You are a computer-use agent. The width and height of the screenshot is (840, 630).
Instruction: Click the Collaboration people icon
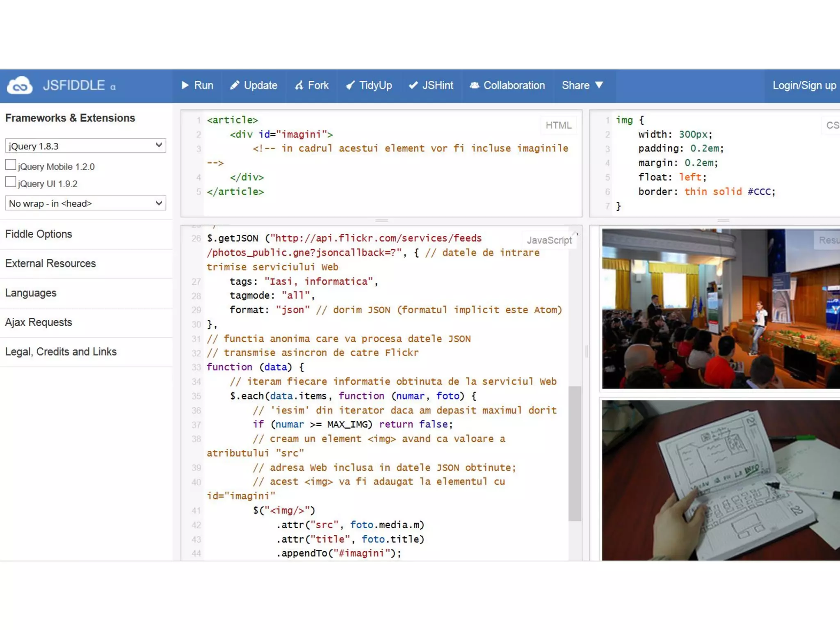474,85
